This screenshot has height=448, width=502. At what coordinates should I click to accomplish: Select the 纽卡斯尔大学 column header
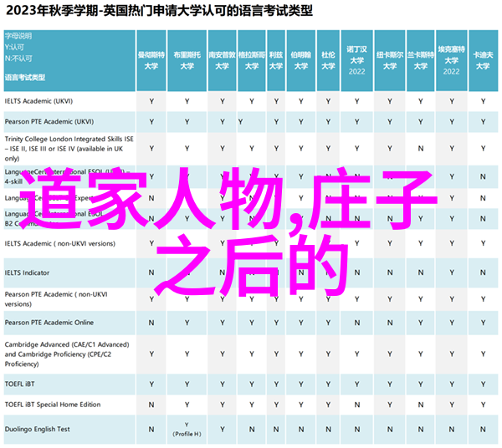pos(390,60)
